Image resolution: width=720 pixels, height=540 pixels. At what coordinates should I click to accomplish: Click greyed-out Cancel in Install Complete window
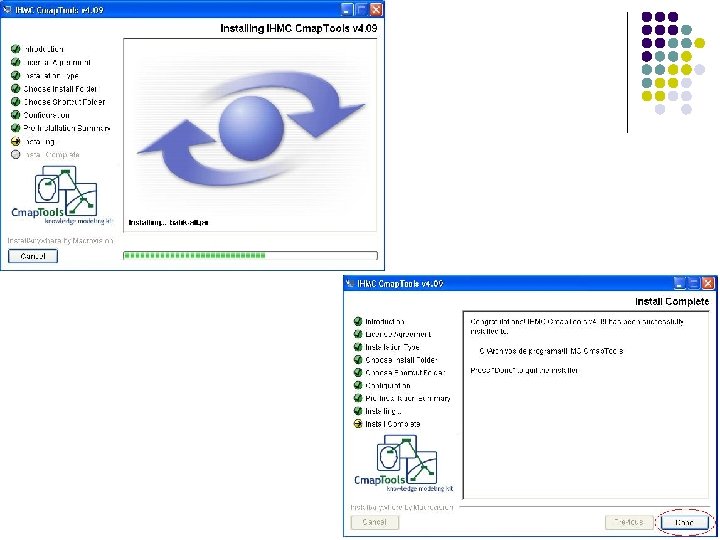pos(375,522)
